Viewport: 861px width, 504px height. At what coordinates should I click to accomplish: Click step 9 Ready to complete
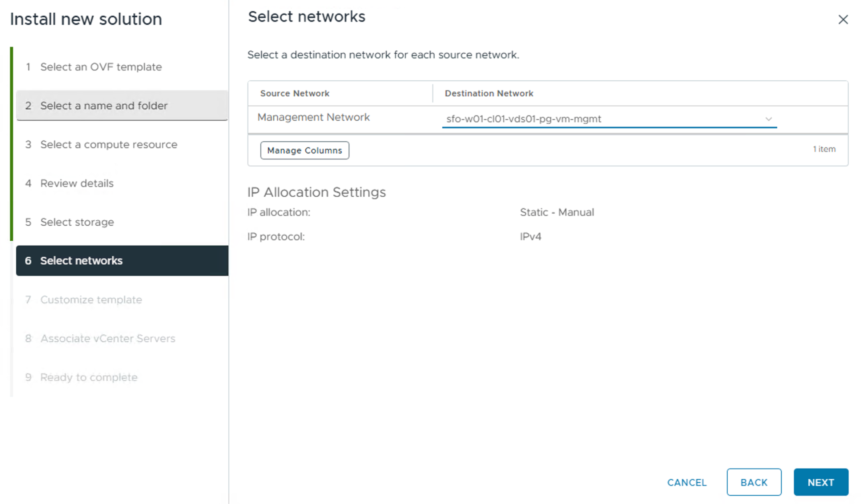89,377
